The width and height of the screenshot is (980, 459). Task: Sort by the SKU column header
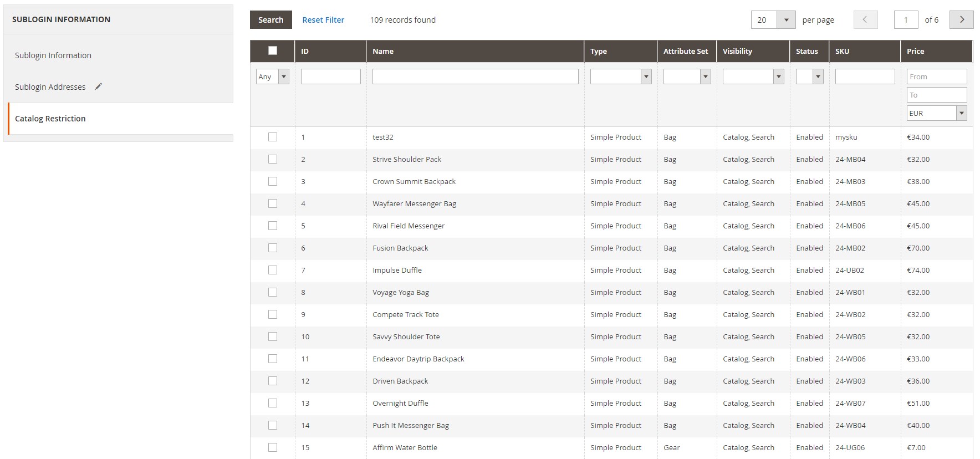pyautogui.click(x=865, y=51)
